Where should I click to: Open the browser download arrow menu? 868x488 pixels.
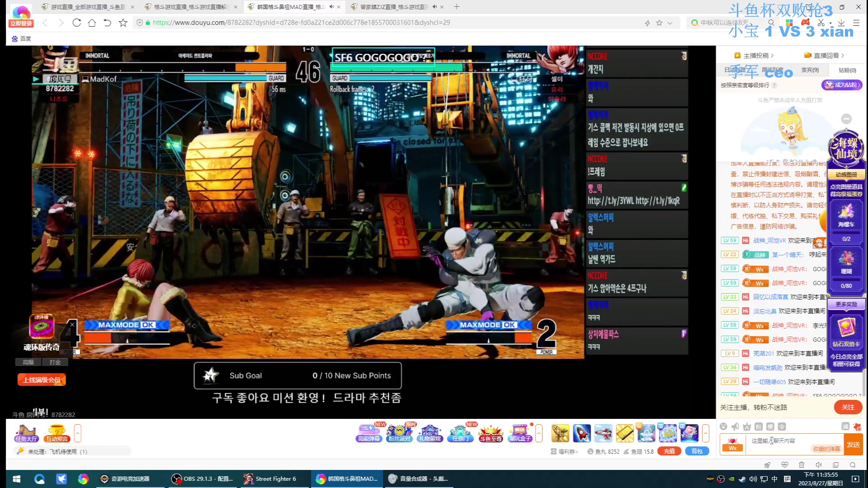(x=841, y=23)
